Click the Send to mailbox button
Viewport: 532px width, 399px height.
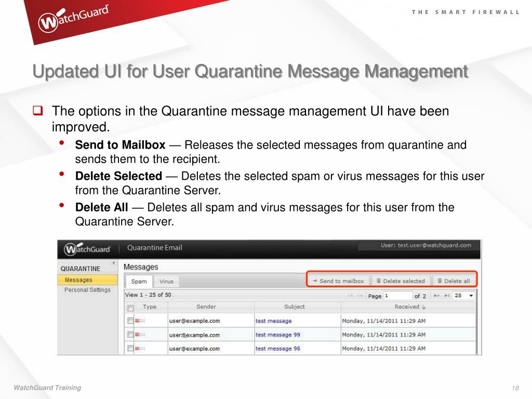point(338,281)
